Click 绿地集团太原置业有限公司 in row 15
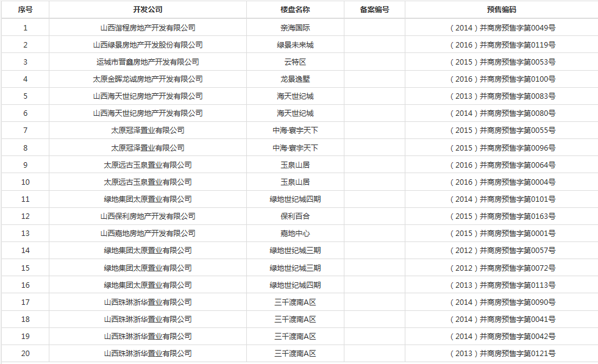This screenshot has width=598, height=364. [x=148, y=268]
